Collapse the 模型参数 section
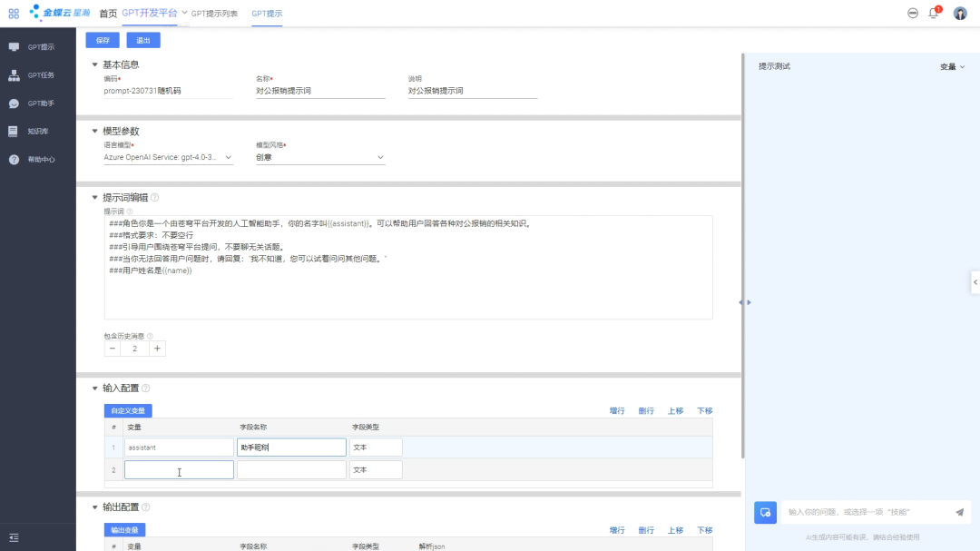Viewport: 980px width, 551px height. coord(95,131)
